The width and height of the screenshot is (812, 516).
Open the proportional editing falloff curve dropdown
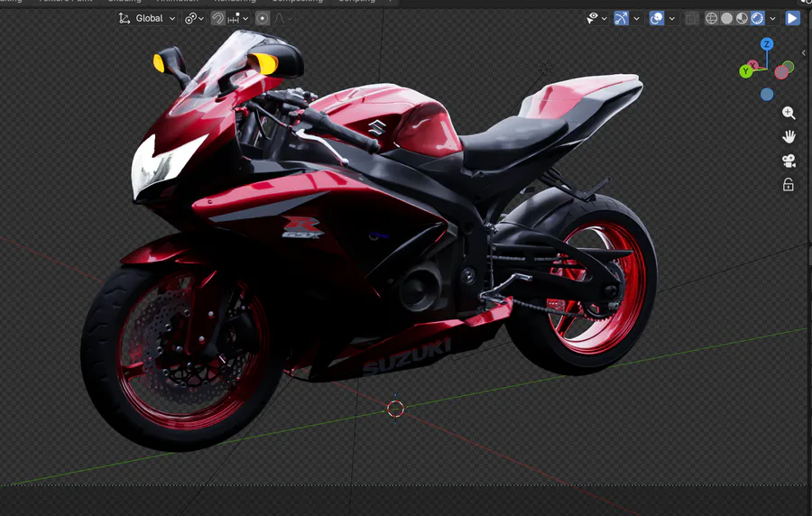pyautogui.click(x=282, y=19)
